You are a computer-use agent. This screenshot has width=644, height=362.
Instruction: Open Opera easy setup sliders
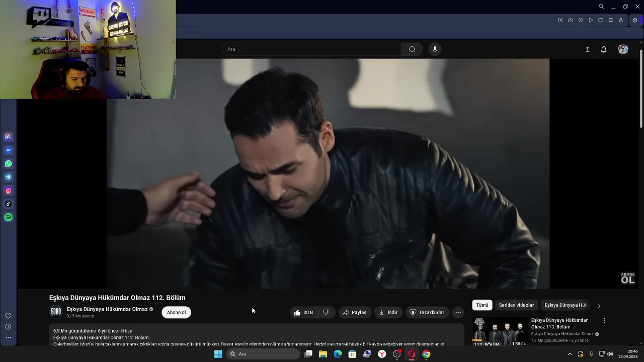point(611,20)
